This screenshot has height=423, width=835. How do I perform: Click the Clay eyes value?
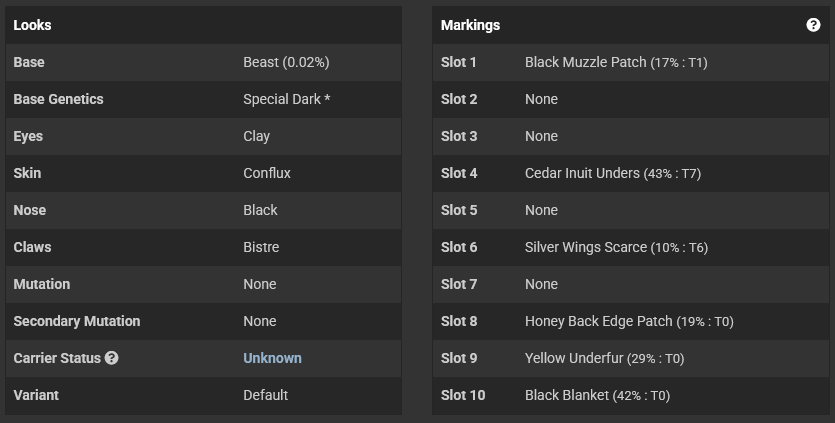tap(257, 136)
